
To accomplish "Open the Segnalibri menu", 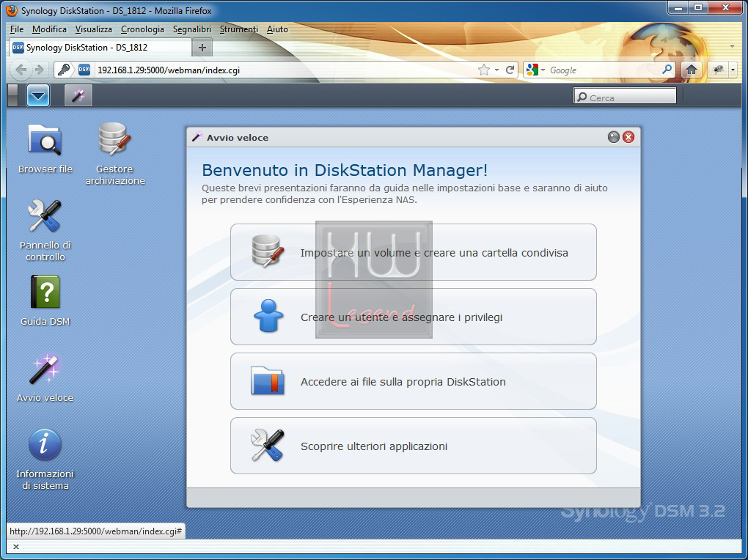I will click(x=192, y=29).
